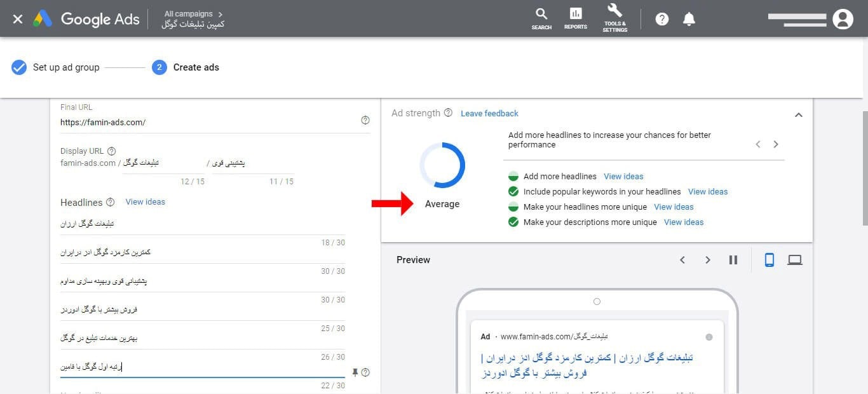Switch preview to mobile device
The height and width of the screenshot is (394, 868).
[x=770, y=260]
